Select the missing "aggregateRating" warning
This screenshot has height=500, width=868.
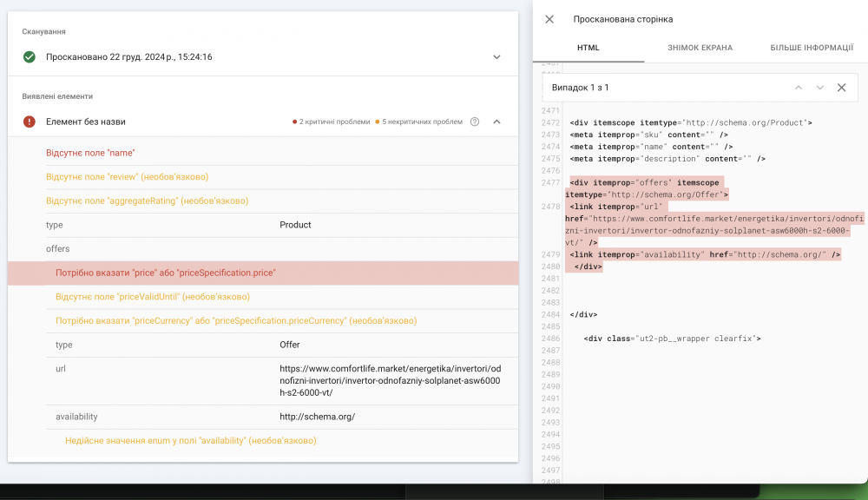pos(147,201)
